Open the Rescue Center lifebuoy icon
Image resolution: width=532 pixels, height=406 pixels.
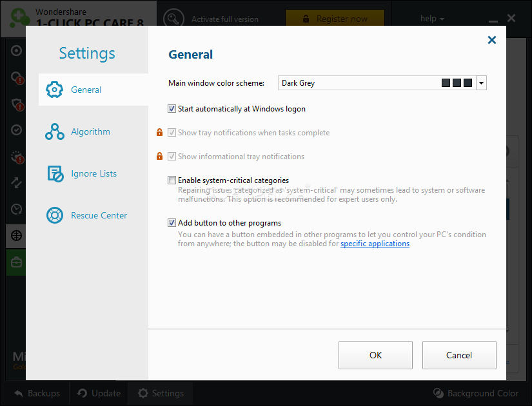pyautogui.click(x=55, y=215)
